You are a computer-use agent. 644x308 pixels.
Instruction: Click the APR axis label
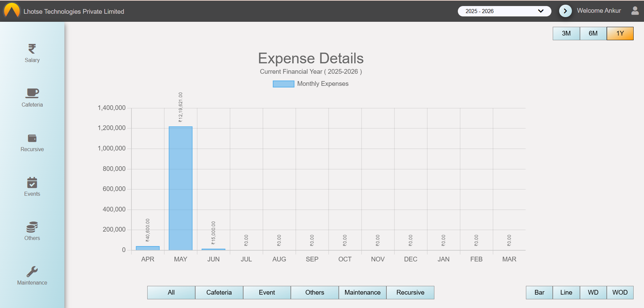pyautogui.click(x=148, y=259)
